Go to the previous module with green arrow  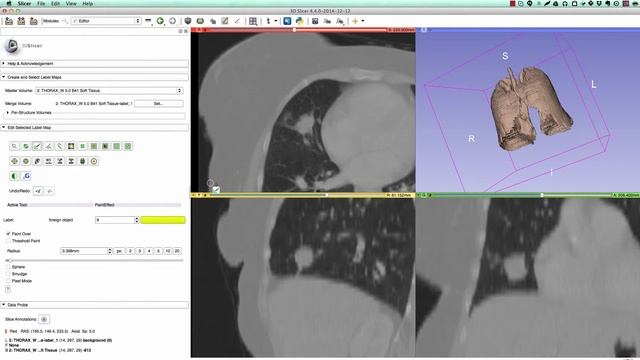160,21
